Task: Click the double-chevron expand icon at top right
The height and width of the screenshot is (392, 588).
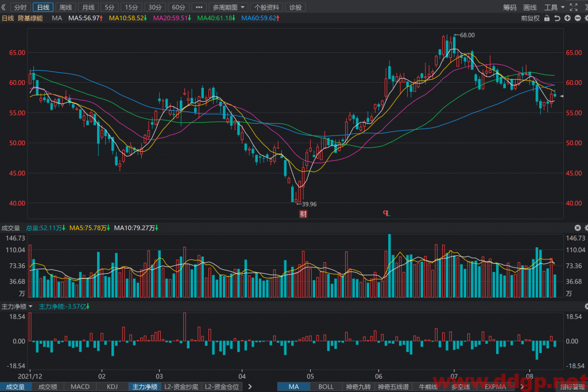Action: tap(586, 7)
